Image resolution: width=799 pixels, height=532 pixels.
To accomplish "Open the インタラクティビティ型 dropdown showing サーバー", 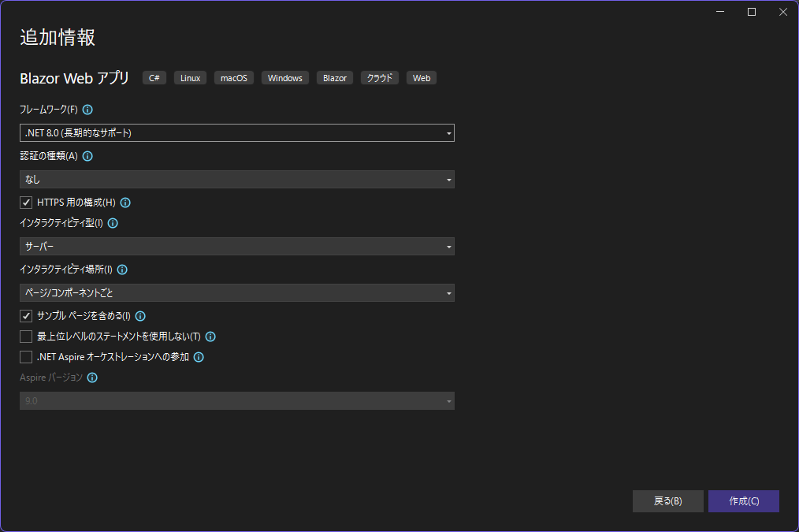I will pos(237,246).
